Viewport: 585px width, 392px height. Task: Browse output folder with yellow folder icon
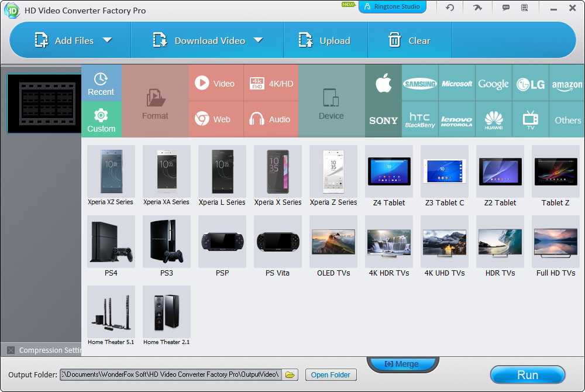click(x=291, y=374)
